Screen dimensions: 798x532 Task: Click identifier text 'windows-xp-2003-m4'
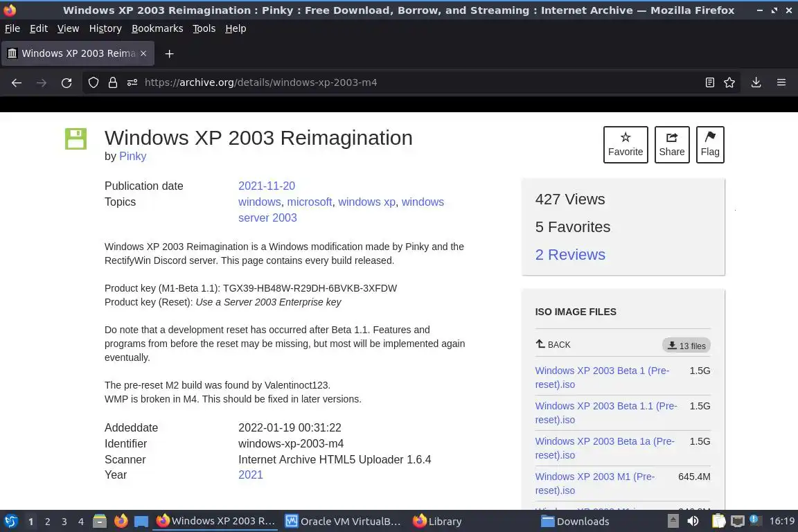click(x=291, y=444)
